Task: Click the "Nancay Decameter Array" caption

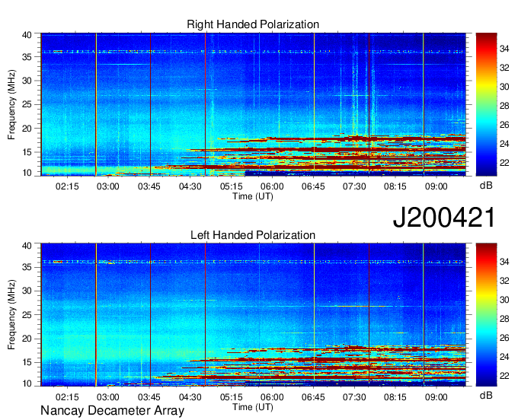Action: tap(112, 410)
